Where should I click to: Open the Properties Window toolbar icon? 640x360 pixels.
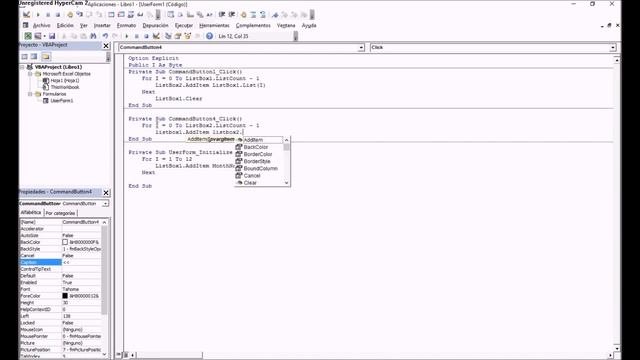click(178, 36)
